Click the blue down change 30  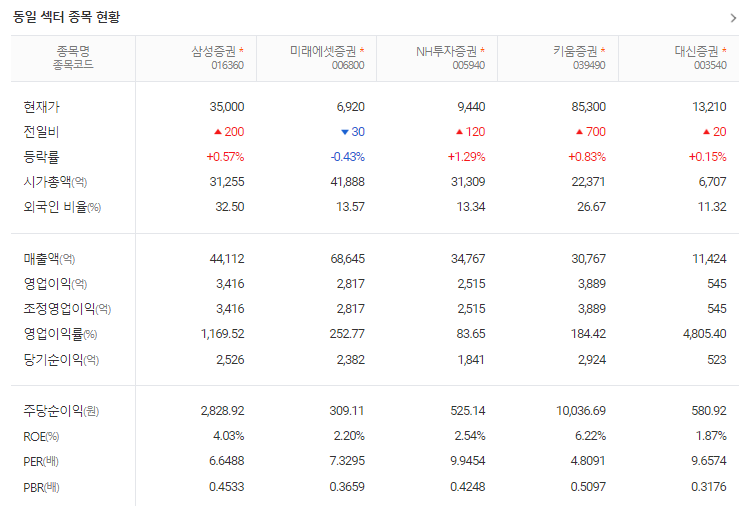click(358, 132)
